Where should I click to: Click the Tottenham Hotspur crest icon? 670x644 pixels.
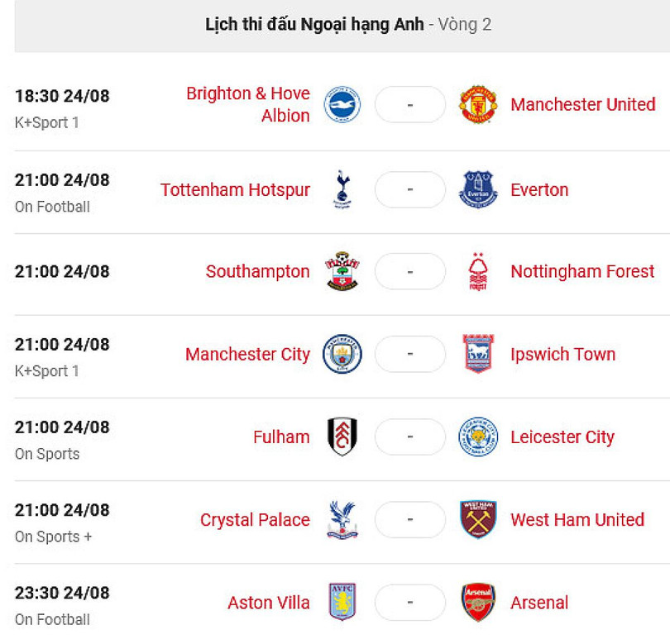[x=342, y=189]
